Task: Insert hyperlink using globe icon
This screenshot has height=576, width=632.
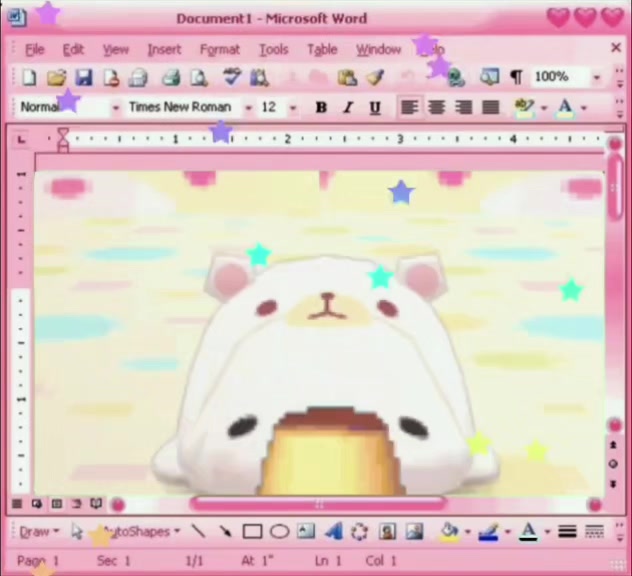Action: pos(456,77)
